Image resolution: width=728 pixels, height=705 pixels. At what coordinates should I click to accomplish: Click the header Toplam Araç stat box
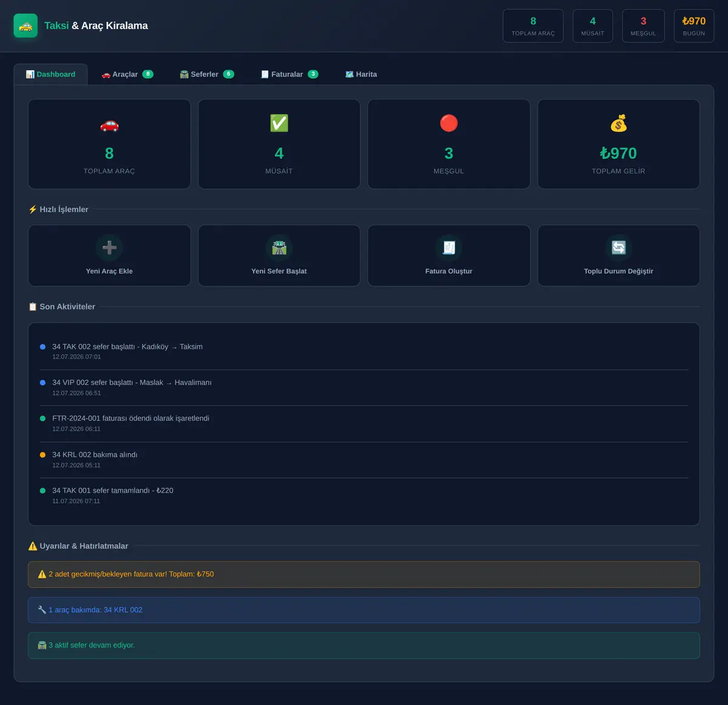533,26
